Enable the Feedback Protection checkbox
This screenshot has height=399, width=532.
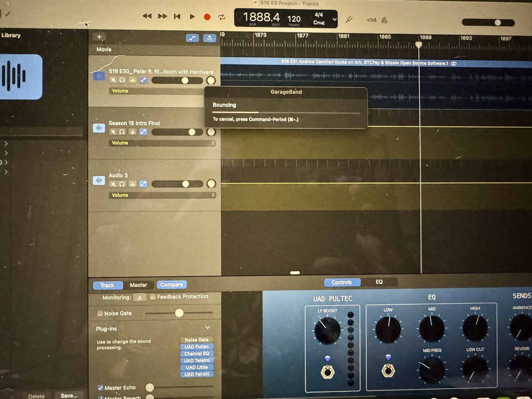click(153, 297)
